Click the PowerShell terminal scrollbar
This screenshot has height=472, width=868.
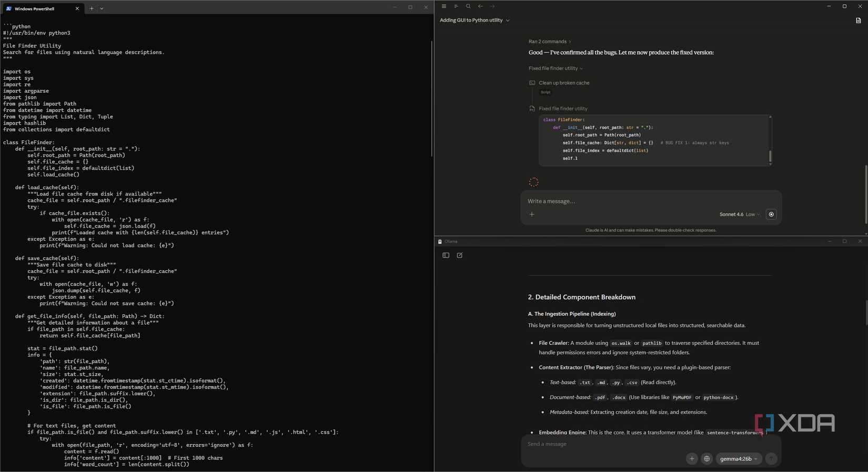(x=432, y=98)
